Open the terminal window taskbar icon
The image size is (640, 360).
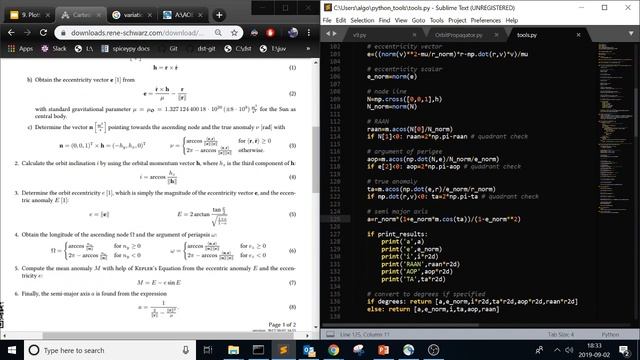(x=258, y=350)
